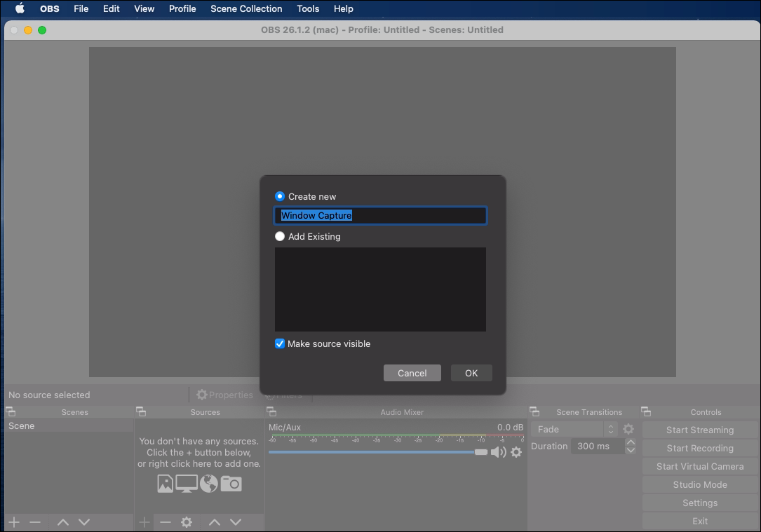Mute the Mic/Aux speaker icon

pyautogui.click(x=498, y=452)
